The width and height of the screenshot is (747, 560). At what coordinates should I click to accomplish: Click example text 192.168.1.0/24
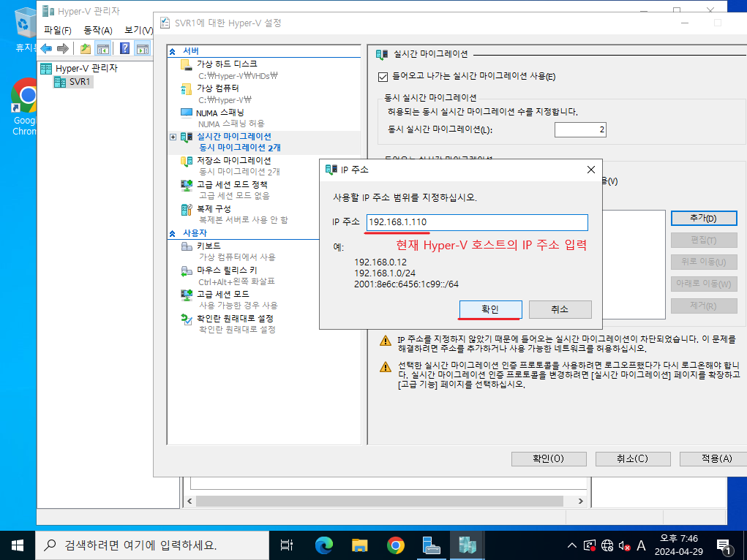point(385,273)
